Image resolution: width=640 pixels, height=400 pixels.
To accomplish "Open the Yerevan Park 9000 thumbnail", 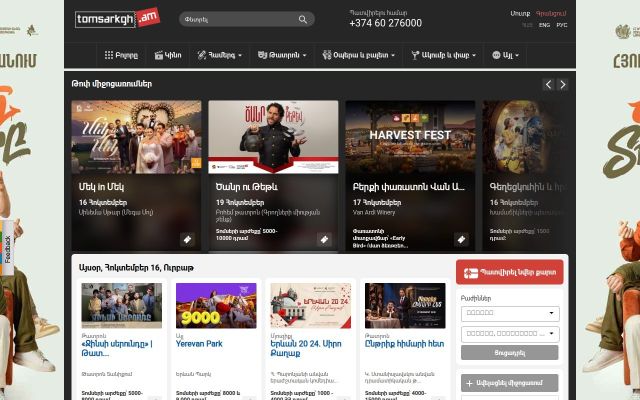I will click(x=216, y=306).
